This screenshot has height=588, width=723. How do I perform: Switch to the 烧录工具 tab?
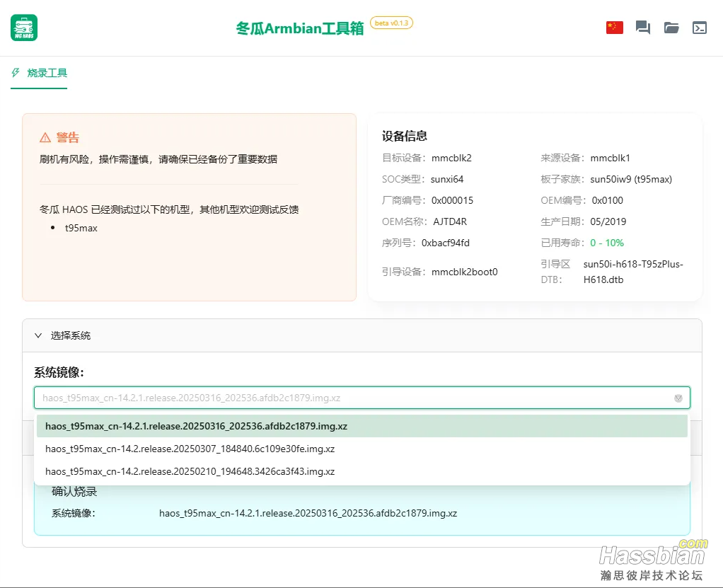coord(39,73)
